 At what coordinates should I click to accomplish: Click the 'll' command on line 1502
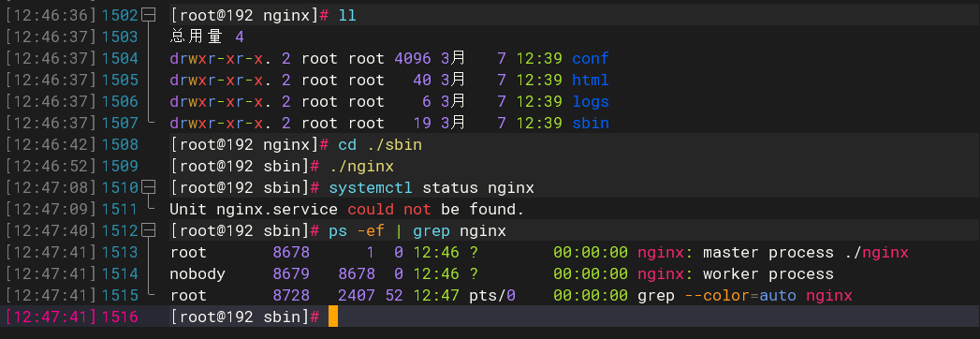pos(347,16)
